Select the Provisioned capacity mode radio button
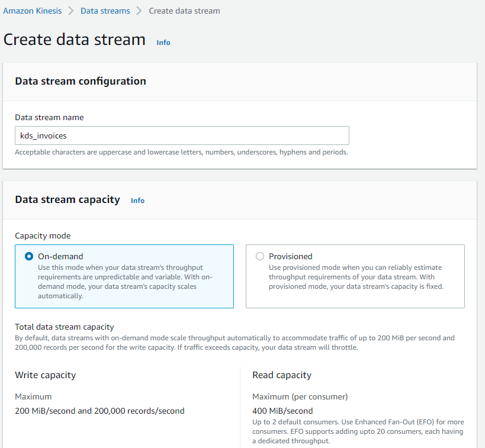Screen dimensions: 485x448 point(260,256)
